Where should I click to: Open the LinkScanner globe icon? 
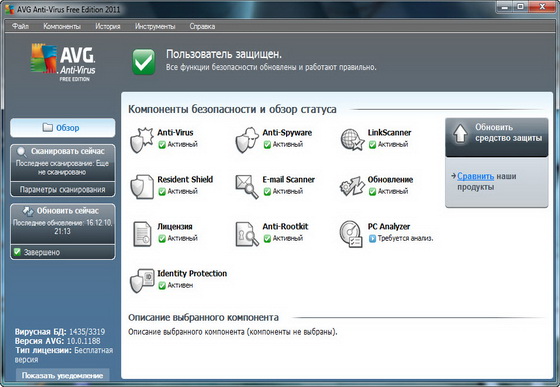pos(352,140)
